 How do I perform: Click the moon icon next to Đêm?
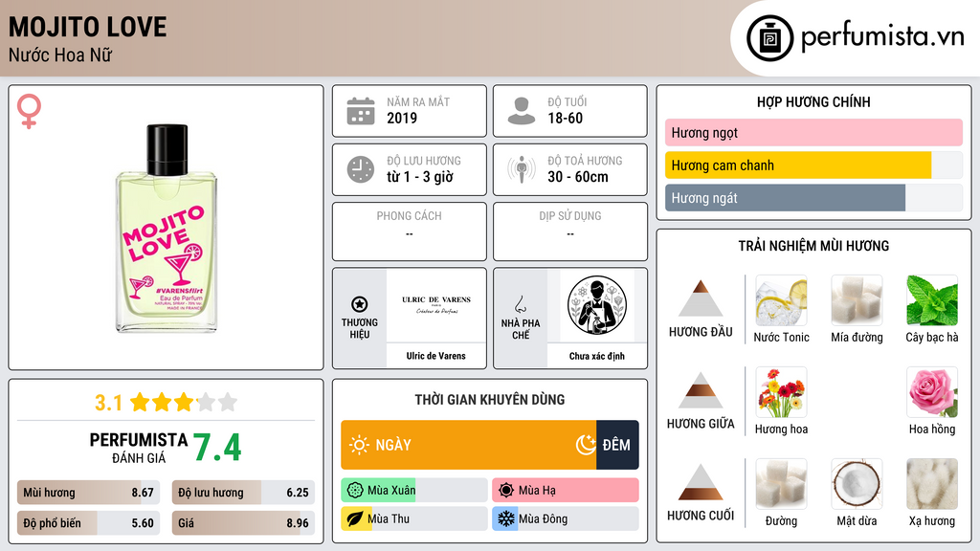click(x=586, y=445)
